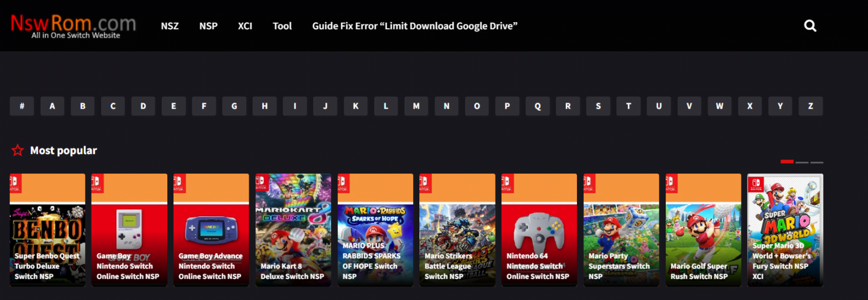Image resolution: width=868 pixels, height=300 pixels.
Task: Click Switch badge on Game Boy card
Action: [x=98, y=183]
